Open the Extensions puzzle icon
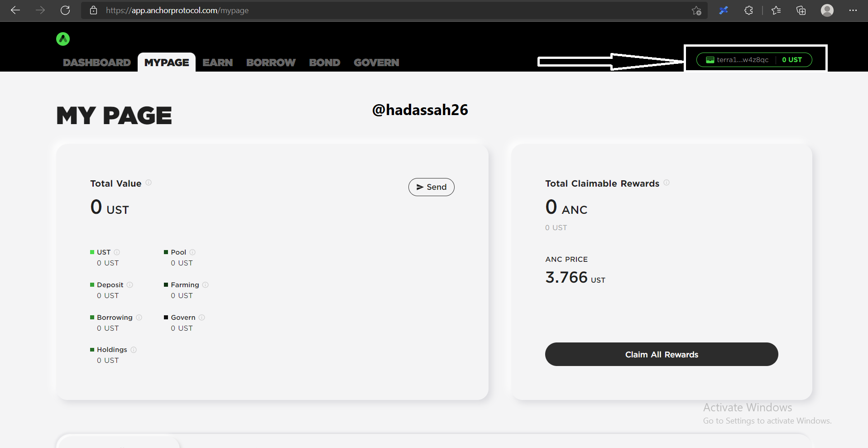The image size is (868, 448). tap(748, 10)
